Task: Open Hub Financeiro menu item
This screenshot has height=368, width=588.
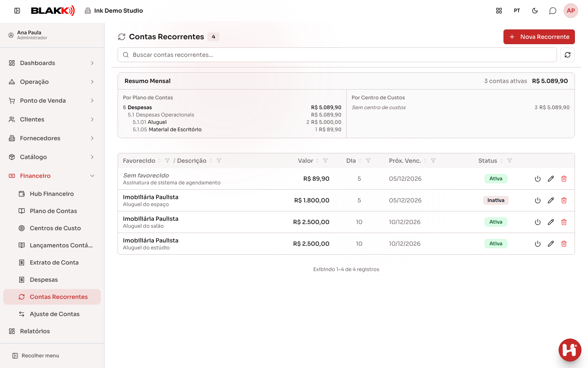Action: 52,194
